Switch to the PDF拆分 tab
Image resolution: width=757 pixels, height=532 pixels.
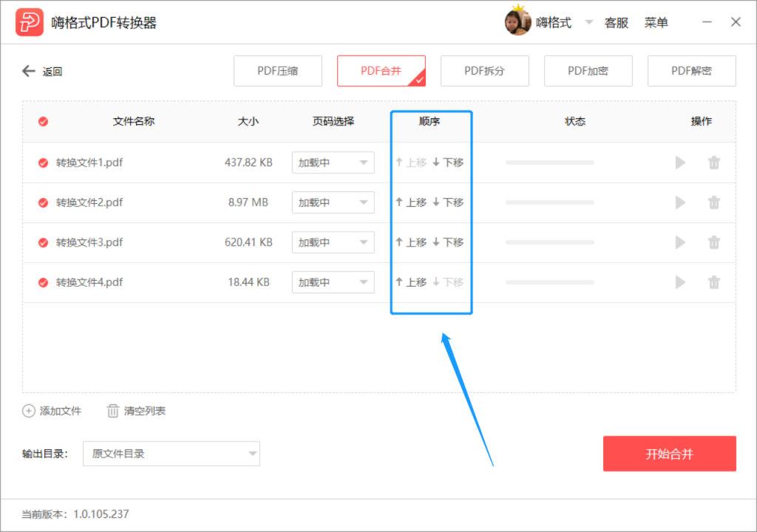click(485, 71)
